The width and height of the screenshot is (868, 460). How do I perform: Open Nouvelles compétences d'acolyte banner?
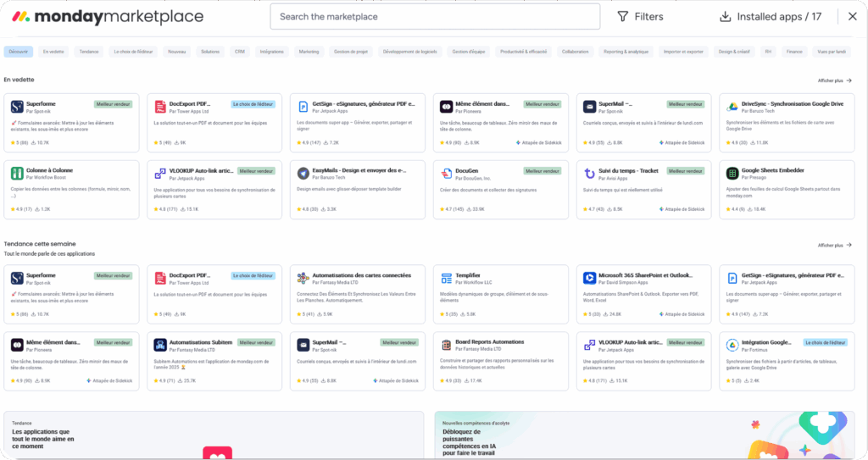(644, 435)
